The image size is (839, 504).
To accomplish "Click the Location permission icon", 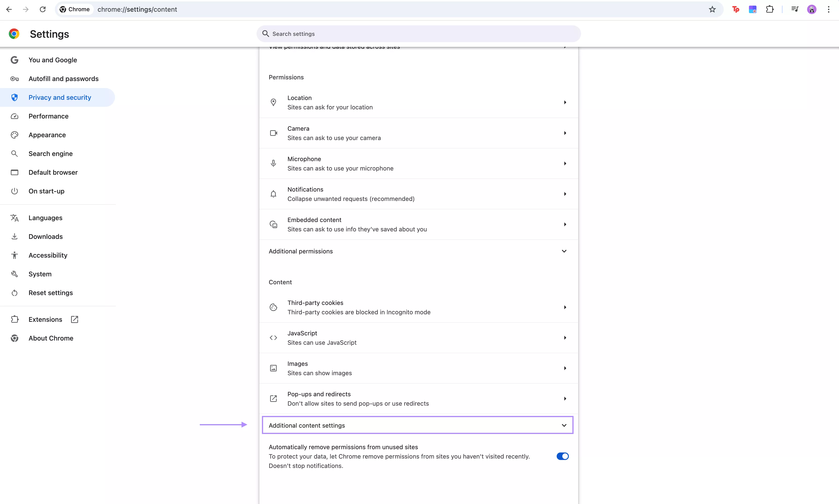I will pyautogui.click(x=274, y=102).
